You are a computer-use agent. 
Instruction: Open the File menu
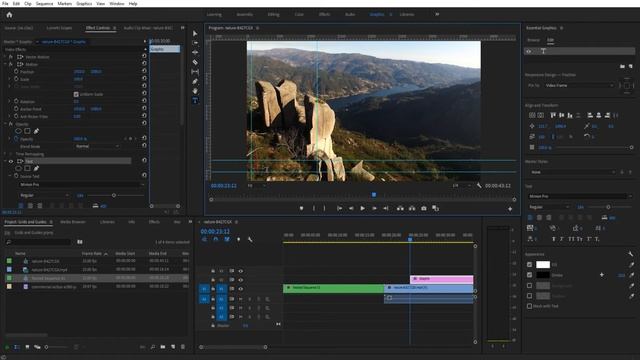pyautogui.click(x=5, y=4)
